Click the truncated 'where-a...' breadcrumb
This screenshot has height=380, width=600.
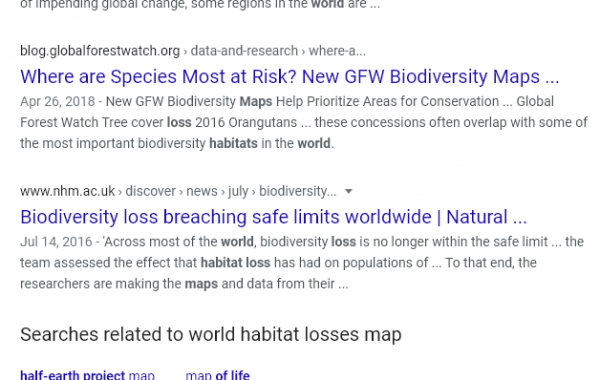click(x=337, y=51)
